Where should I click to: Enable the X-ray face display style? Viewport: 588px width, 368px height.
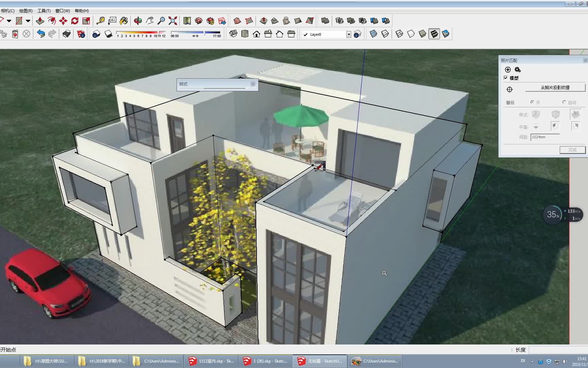click(x=373, y=33)
